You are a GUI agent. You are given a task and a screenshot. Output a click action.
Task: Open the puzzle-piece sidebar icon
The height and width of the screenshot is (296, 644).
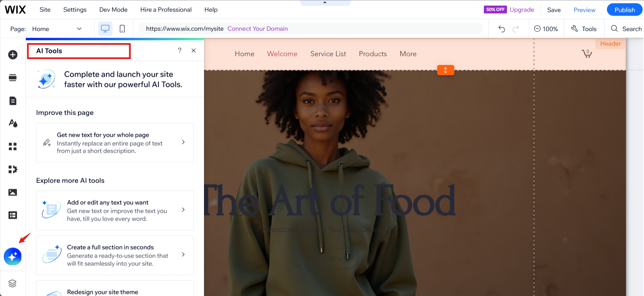(13, 169)
